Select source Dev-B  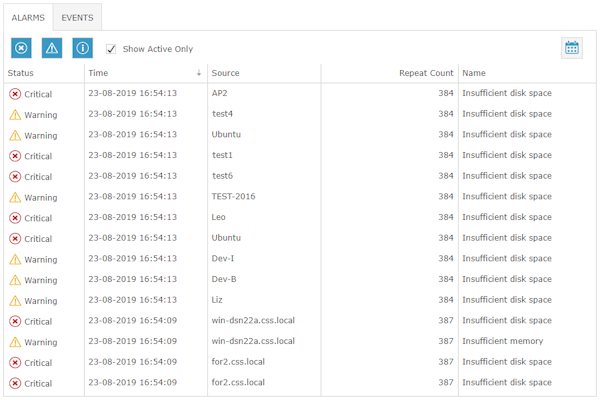tap(224, 279)
